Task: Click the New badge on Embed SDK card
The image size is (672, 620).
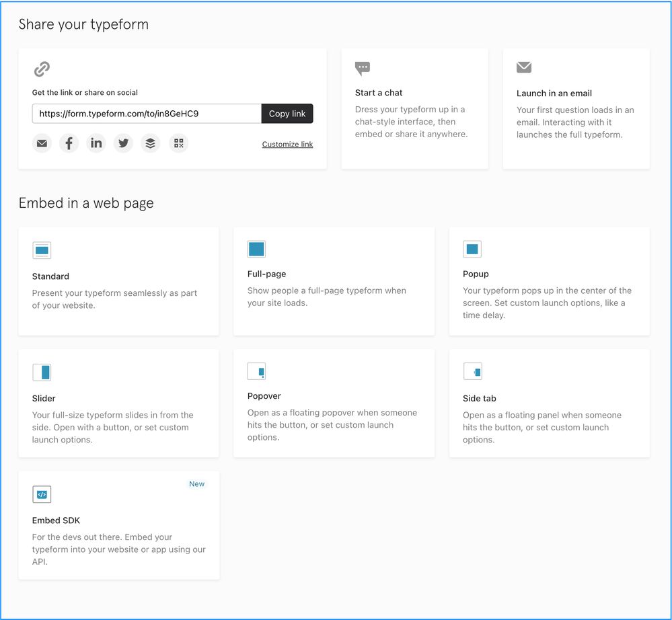Action: (x=196, y=483)
